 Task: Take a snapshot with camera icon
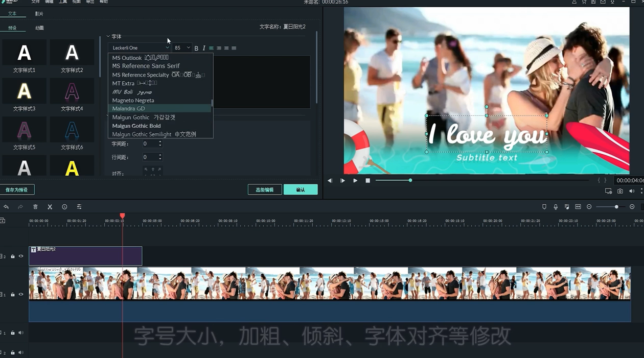coord(620,192)
